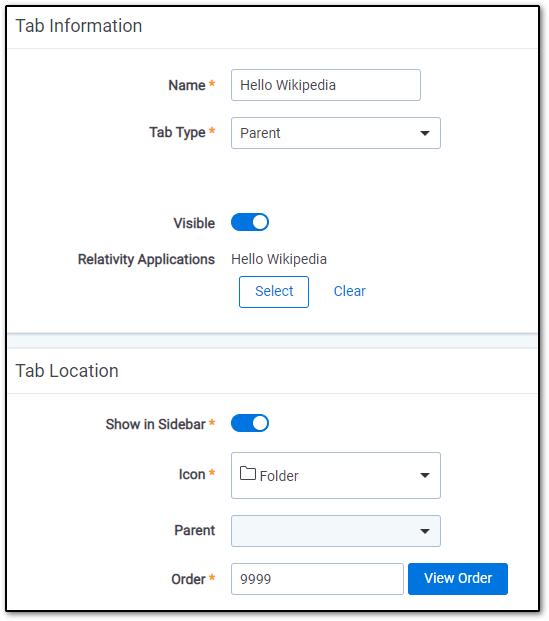Click the Select button for Relativity Applications

click(274, 292)
